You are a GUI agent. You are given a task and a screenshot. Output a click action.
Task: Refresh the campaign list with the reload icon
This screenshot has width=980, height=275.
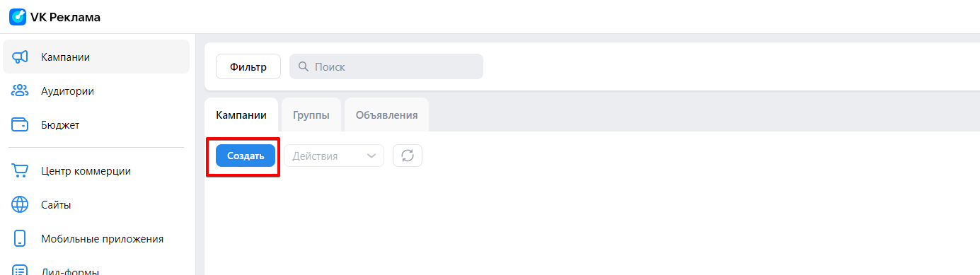(x=408, y=156)
